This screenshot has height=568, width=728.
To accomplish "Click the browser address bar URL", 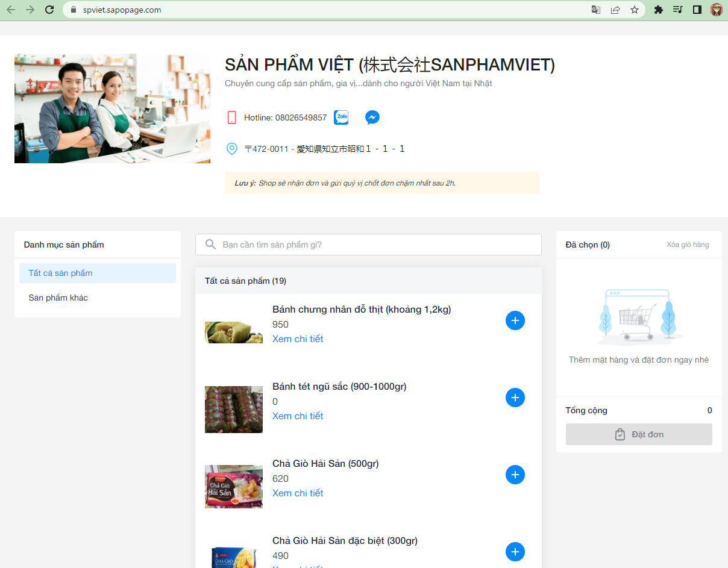I will pos(122,10).
